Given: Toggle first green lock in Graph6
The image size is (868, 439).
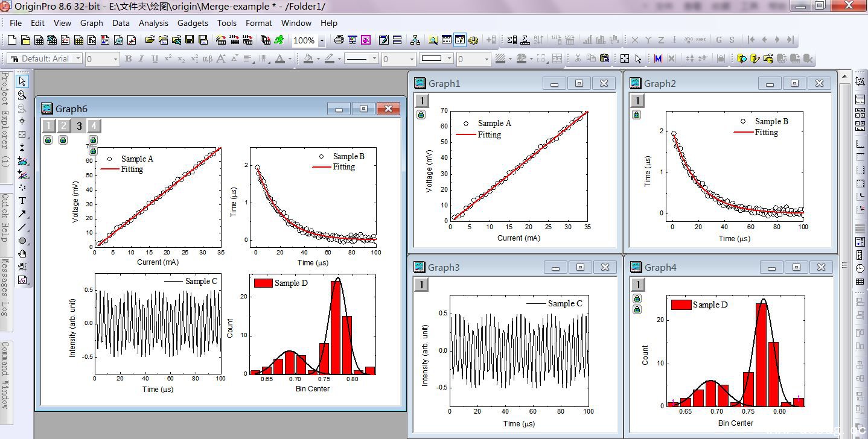Looking at the screenshot, I should (48, 140).
